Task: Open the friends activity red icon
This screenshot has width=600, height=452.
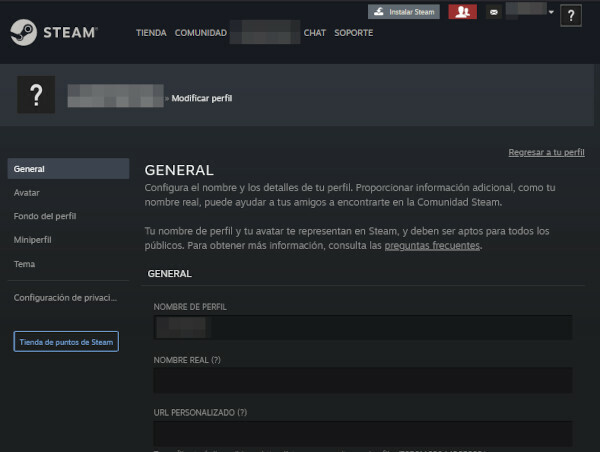Action: click(x=463, y=12)
